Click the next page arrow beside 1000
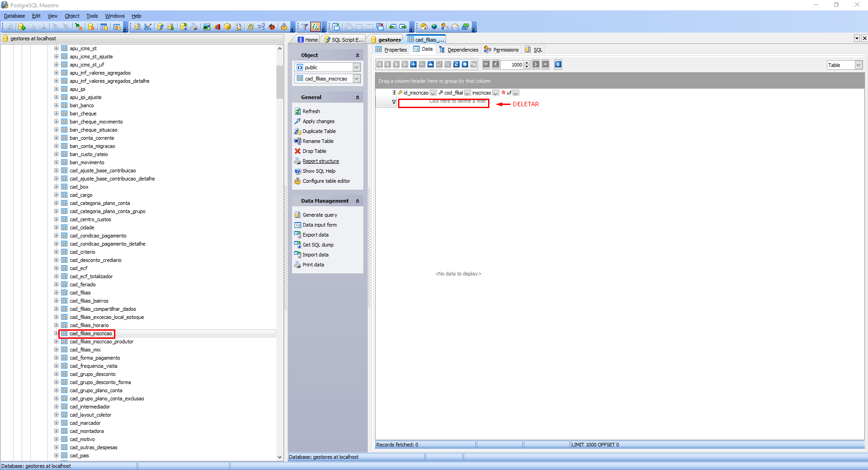Screen dimensions: 868x470 536,65
